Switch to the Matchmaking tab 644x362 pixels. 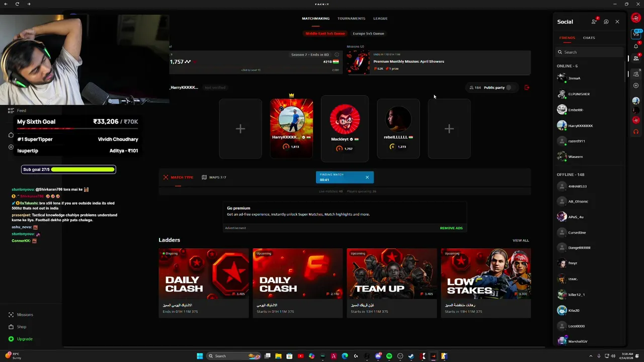[x=315, y=19]
